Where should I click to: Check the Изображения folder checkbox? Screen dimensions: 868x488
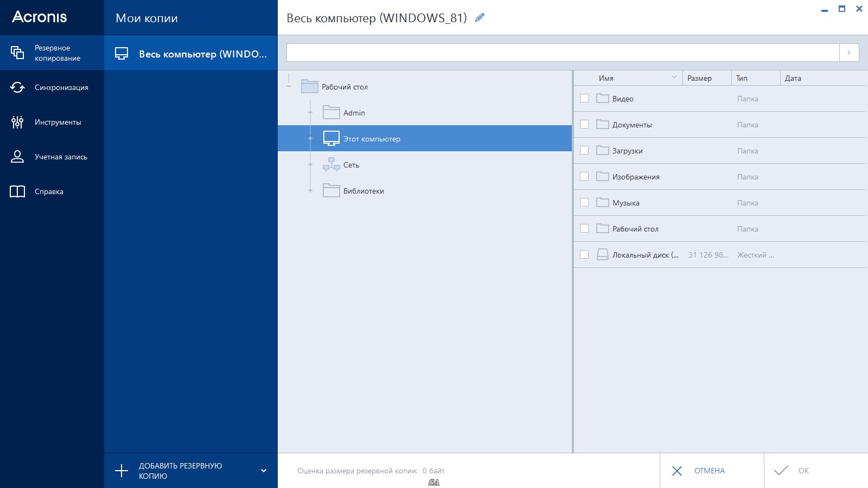pyautogui.click(x=584, y=176)
